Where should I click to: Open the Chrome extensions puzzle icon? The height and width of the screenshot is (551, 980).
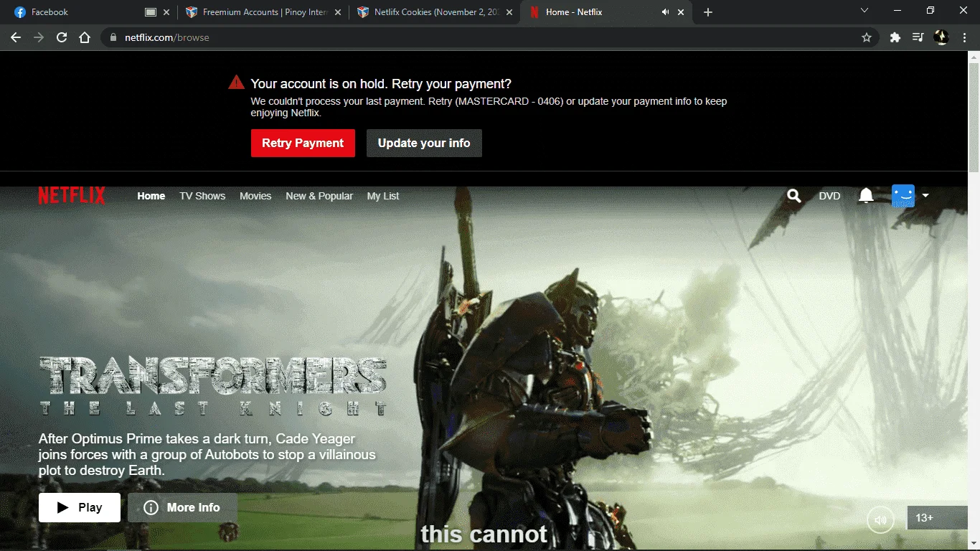tap(895, 37)
